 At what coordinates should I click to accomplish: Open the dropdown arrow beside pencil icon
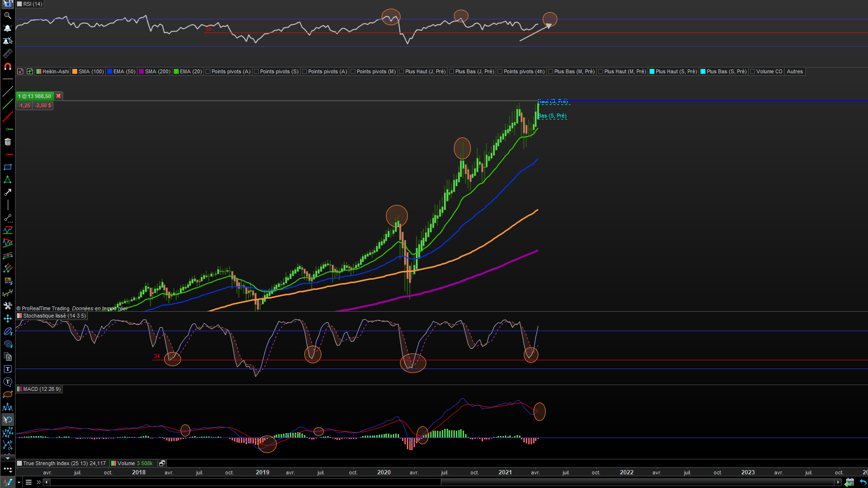tap(19, 482)
